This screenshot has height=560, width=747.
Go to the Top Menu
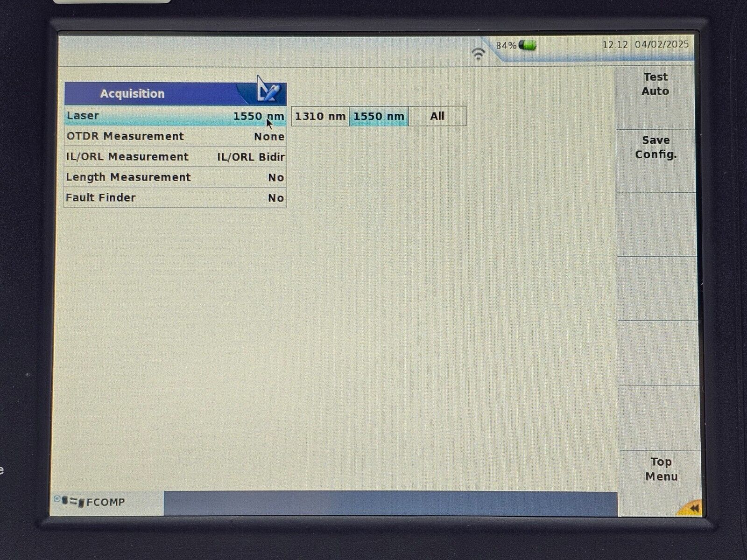tap(660, 469)
